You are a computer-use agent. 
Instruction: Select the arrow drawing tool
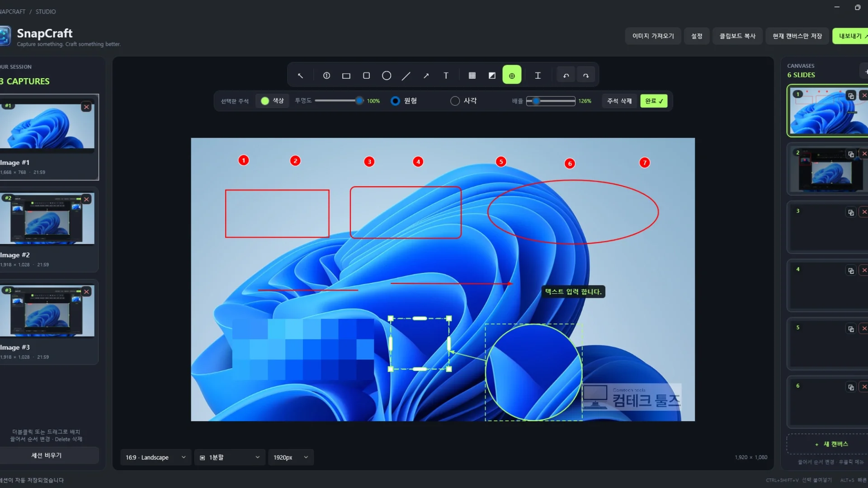[426, 75]
